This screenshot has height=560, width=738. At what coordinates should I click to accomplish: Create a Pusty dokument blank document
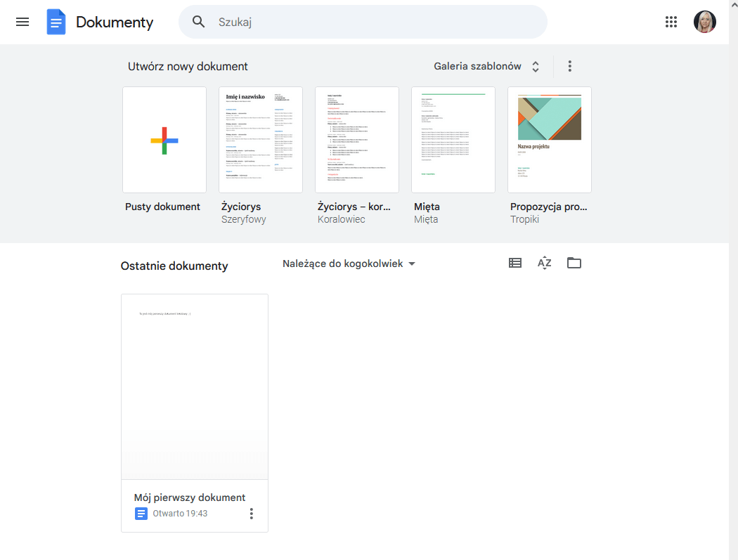(164, 140)
